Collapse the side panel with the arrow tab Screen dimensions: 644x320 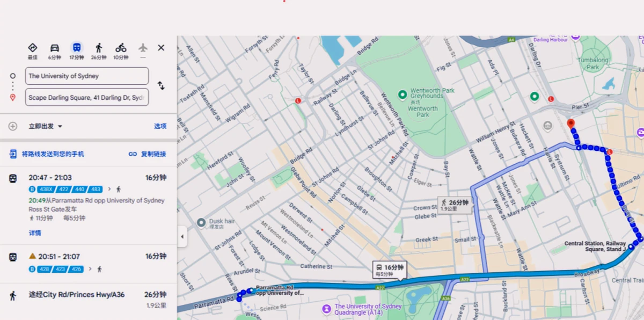coord(182,237)
